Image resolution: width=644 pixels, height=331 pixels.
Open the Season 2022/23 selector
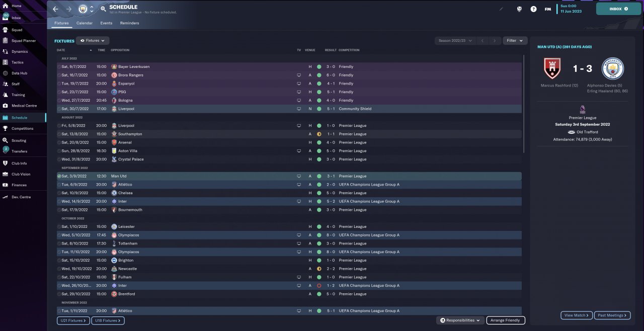(455, 41)
